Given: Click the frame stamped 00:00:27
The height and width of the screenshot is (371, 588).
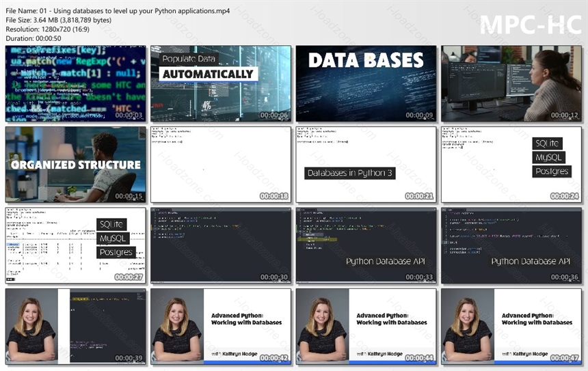Looking at the screenshot, I should click(x=76, y=245).
